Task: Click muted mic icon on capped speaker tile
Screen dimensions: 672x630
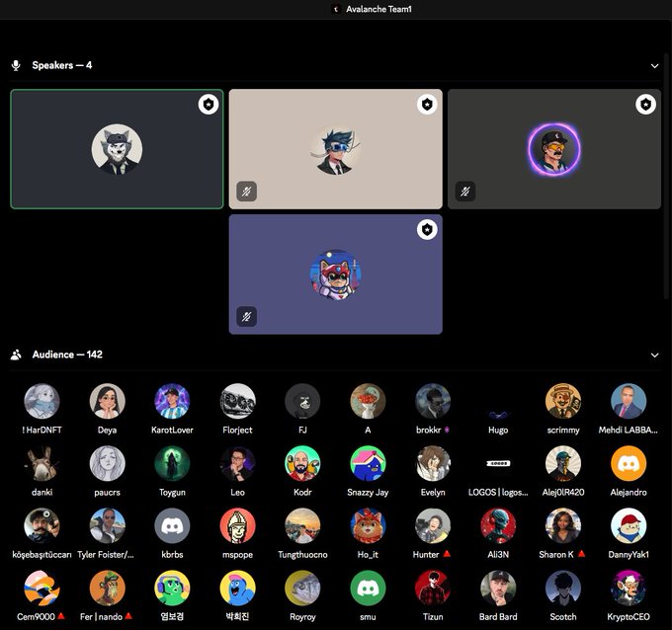Action: (x=465, y=191)
